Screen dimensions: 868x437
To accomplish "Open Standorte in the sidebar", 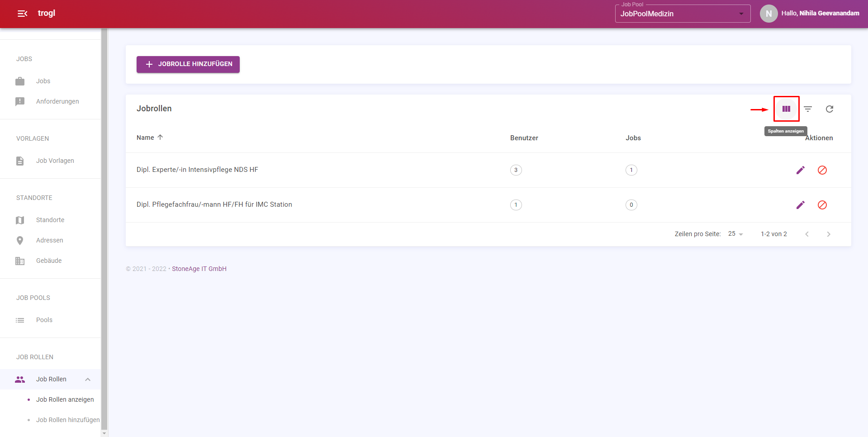I will pos(50,220).
